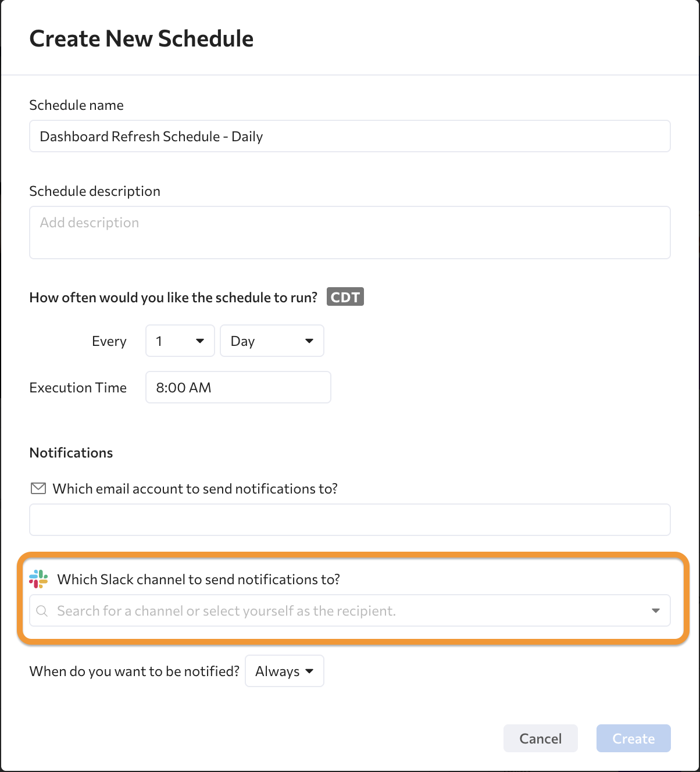The width and height of the screenshot is (700, 772).
Task: Click the Create button
Action: click(x=634, y=738)
